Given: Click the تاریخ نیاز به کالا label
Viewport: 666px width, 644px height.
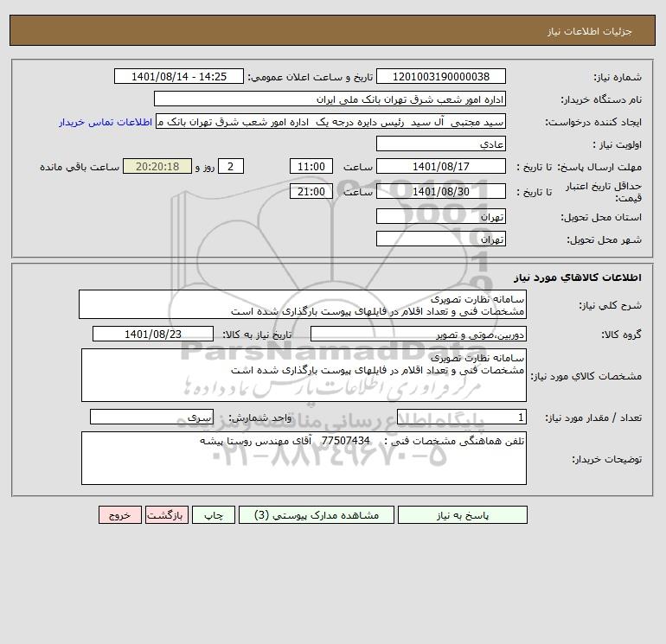Looking at the screenshot, I should [x=258, y=335].
